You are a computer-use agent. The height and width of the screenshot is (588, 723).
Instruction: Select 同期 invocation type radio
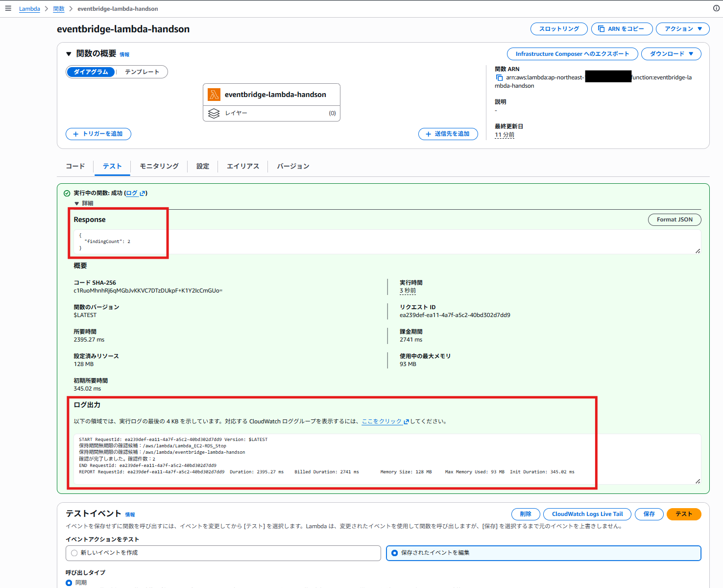click(x=69, y=583)
